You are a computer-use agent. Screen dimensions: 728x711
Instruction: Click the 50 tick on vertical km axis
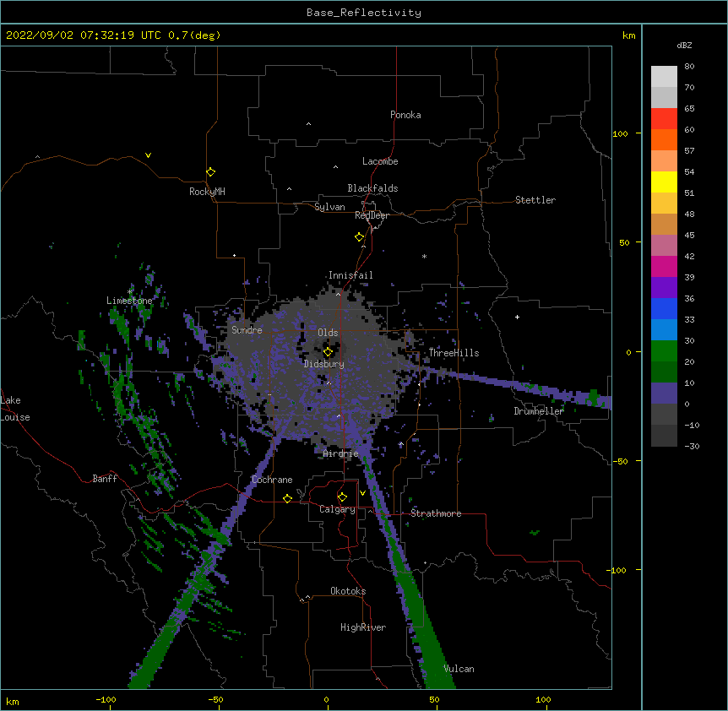(624, 242)
